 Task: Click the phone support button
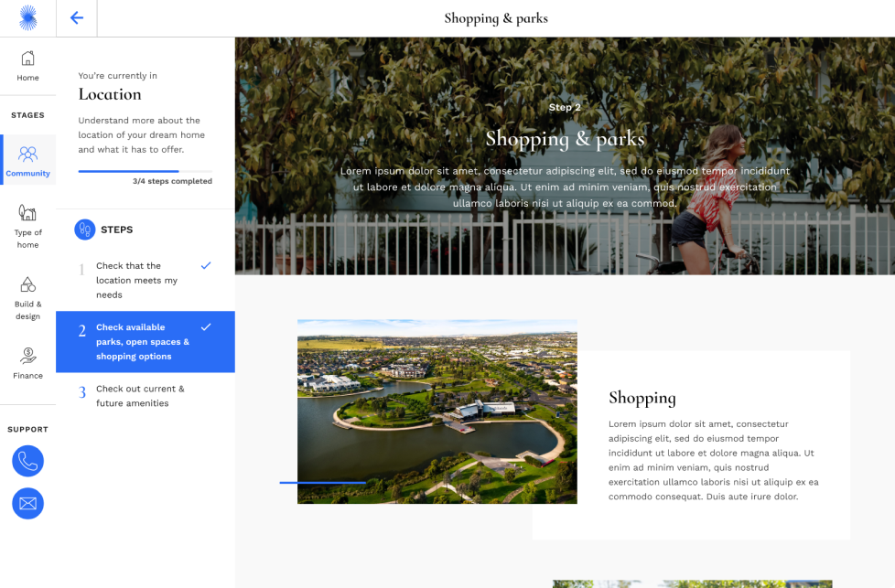27,461
